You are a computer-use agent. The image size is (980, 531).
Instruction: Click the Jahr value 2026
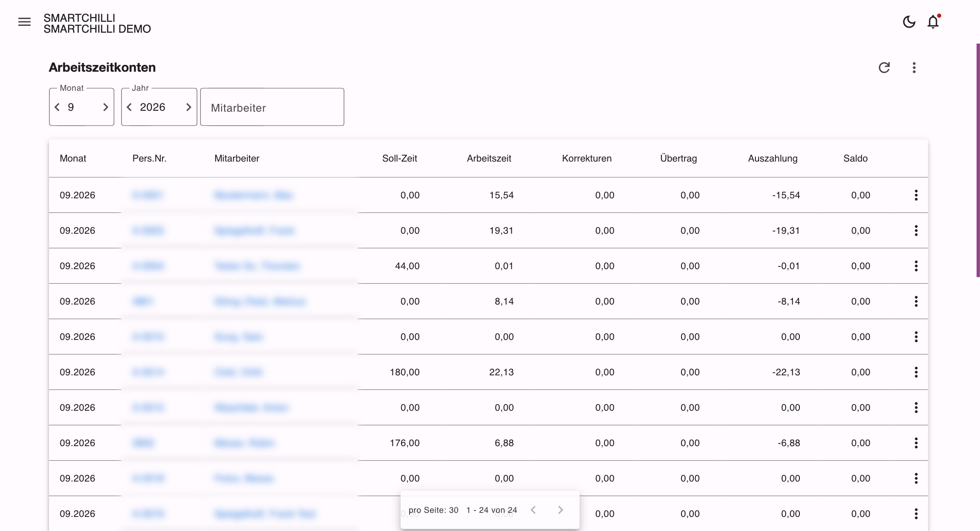[152, 107]
